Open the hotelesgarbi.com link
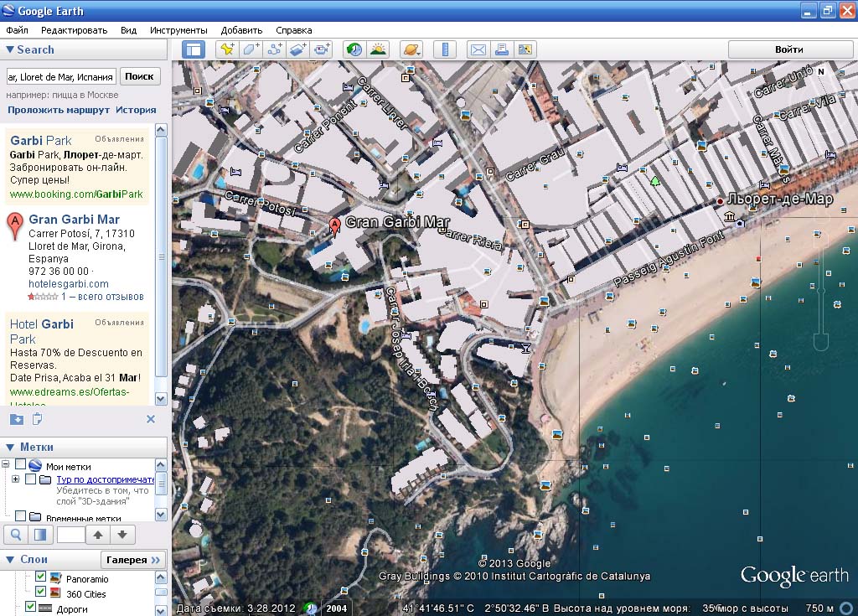Viewport: 858px width, 616px height. (69, 283)
